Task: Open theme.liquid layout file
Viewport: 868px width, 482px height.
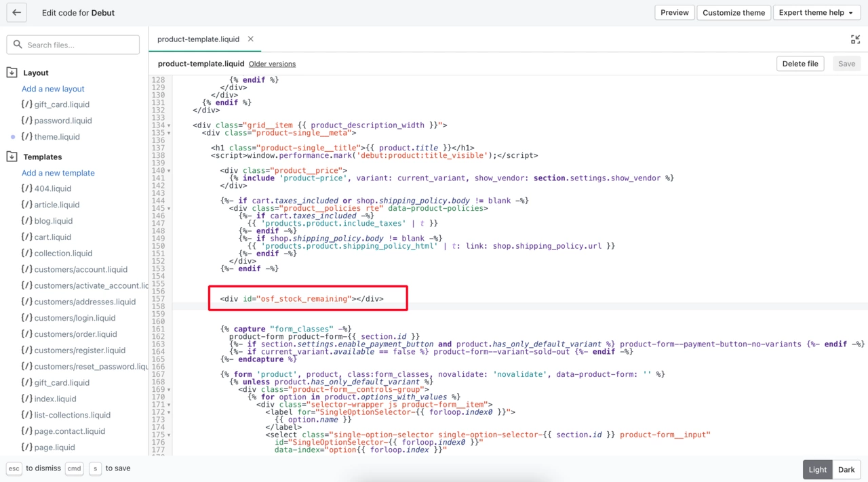Action: [x=57, y=137]
